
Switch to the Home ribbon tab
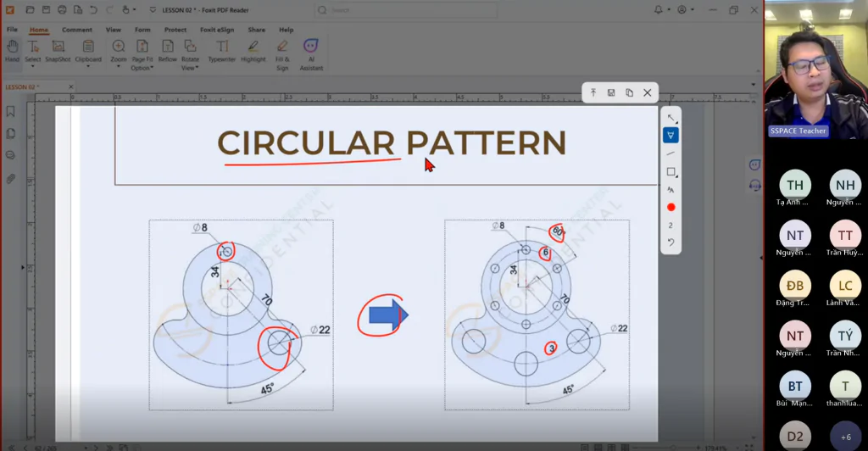(39, 30)
